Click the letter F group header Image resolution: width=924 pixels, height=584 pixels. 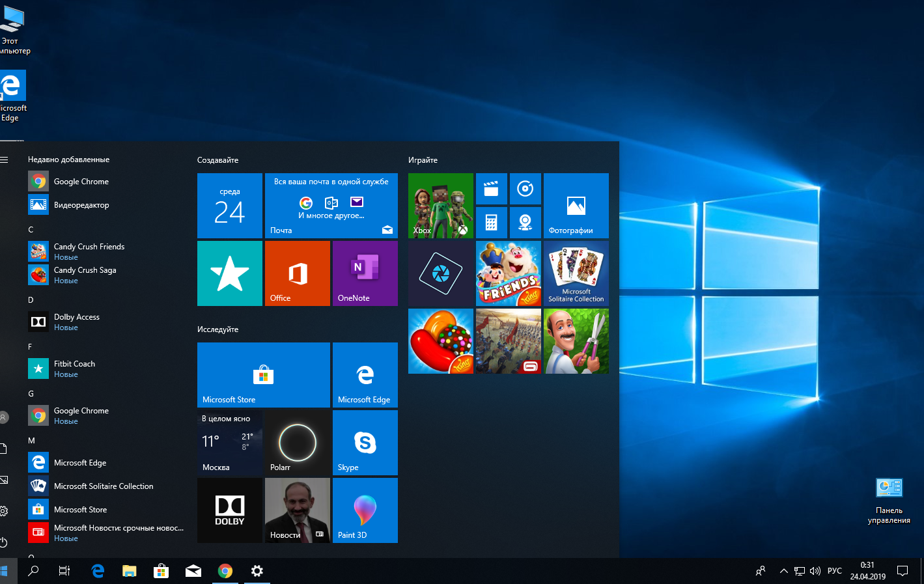click(30, 346)
